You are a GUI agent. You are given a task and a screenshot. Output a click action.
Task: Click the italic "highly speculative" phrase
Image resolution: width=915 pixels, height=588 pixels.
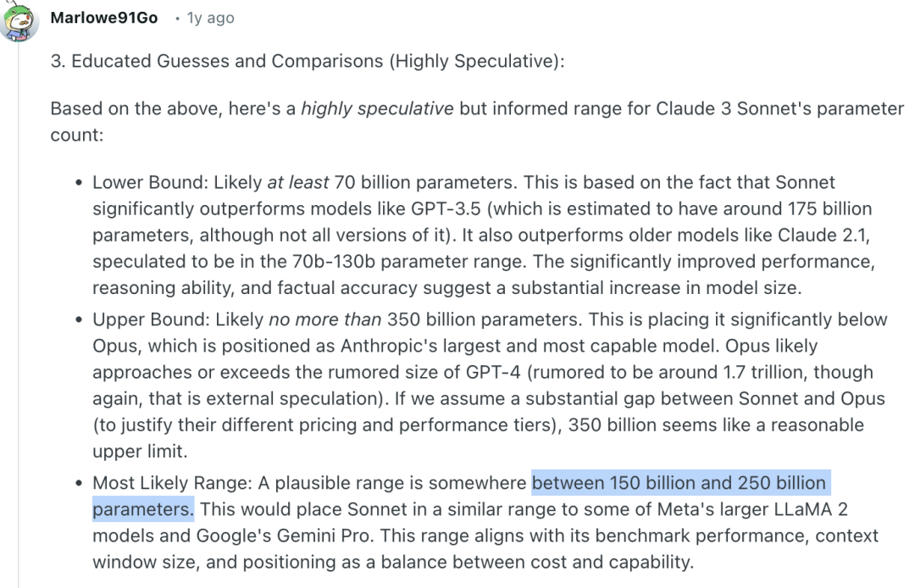[x=377, y=108]
